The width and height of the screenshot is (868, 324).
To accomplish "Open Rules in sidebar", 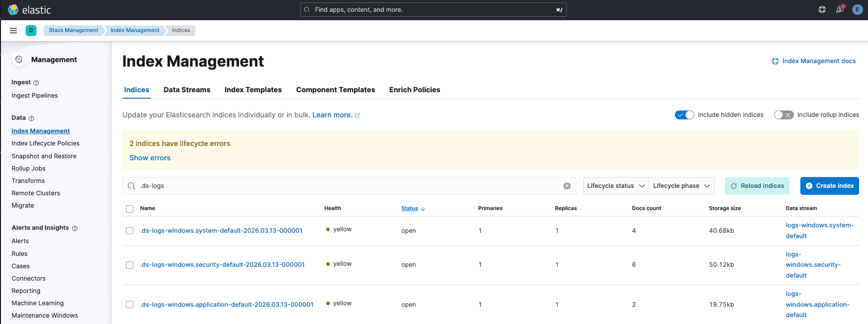I will click(x=20, y=254).
